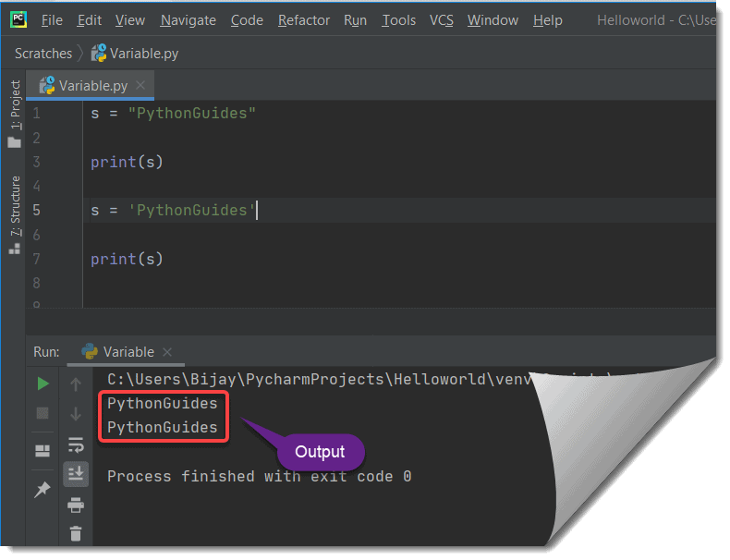This screenshot has width=730, height=560.
Task: Open the Run menu
Action: tap(355, 20)
